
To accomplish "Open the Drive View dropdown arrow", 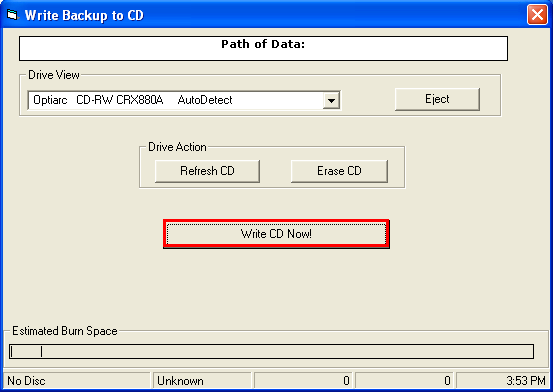I will (x=331, y=101).
